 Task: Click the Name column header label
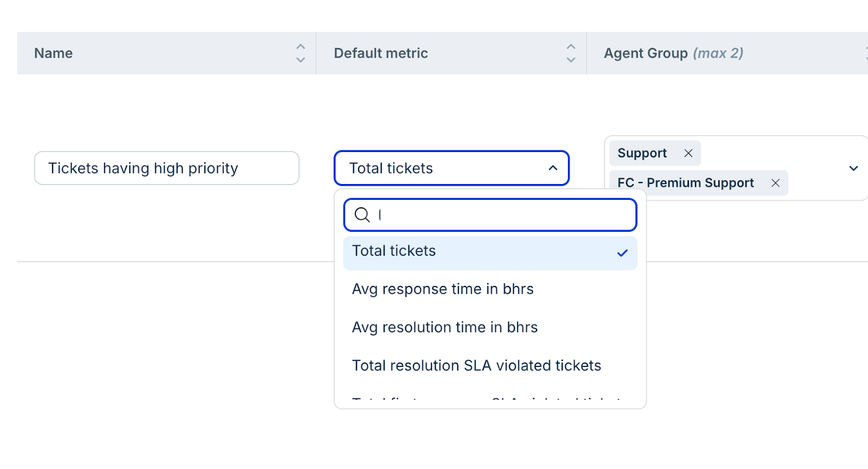54,53
